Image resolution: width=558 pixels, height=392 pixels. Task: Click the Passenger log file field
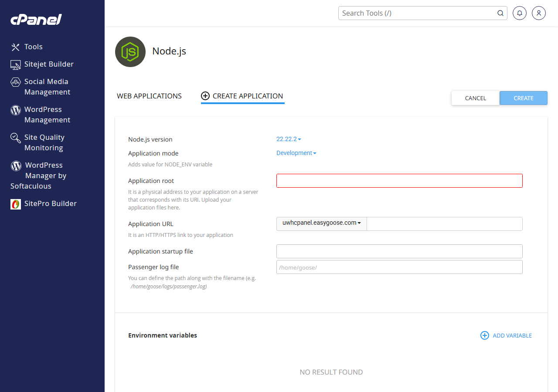click(x=399, y=267)
